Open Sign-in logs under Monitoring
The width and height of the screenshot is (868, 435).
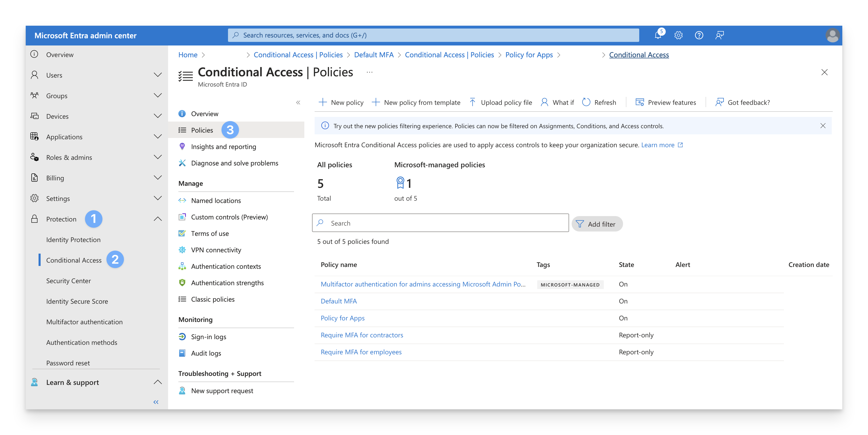pyautogui.click(x=208, y=337)
